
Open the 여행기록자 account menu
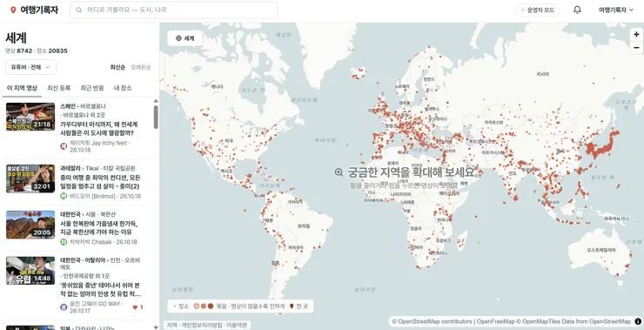pyautogui.click(x=615, y=10)
